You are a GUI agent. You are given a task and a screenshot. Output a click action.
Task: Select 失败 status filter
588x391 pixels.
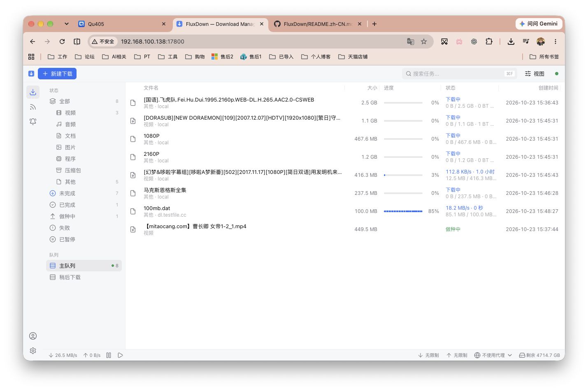(x=84, y=228)
